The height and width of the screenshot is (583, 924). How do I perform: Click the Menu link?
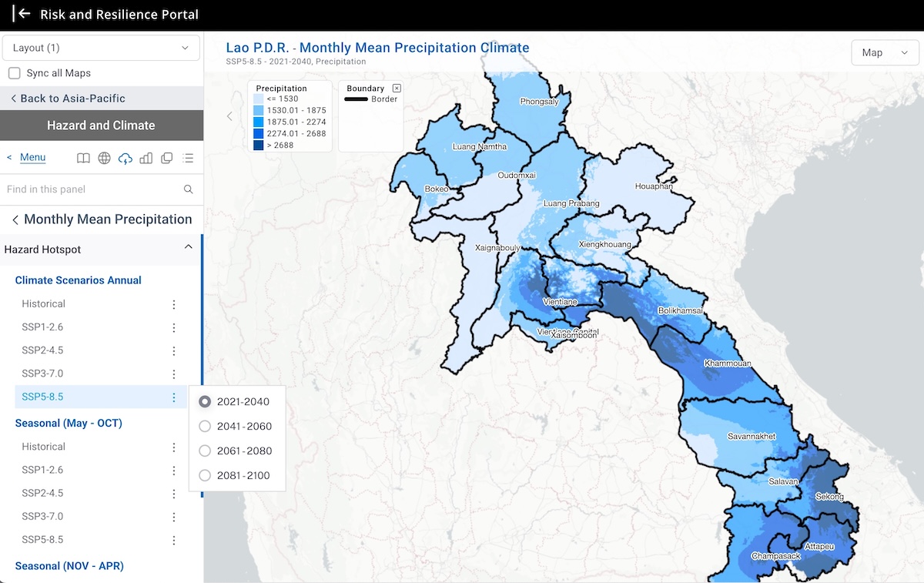coord(32,158)
